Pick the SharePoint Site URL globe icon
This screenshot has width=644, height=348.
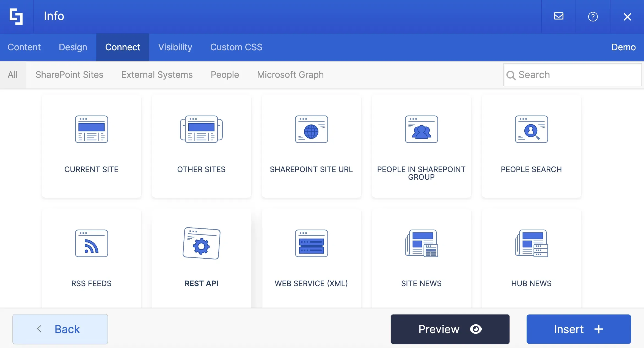tap(311, 129)
